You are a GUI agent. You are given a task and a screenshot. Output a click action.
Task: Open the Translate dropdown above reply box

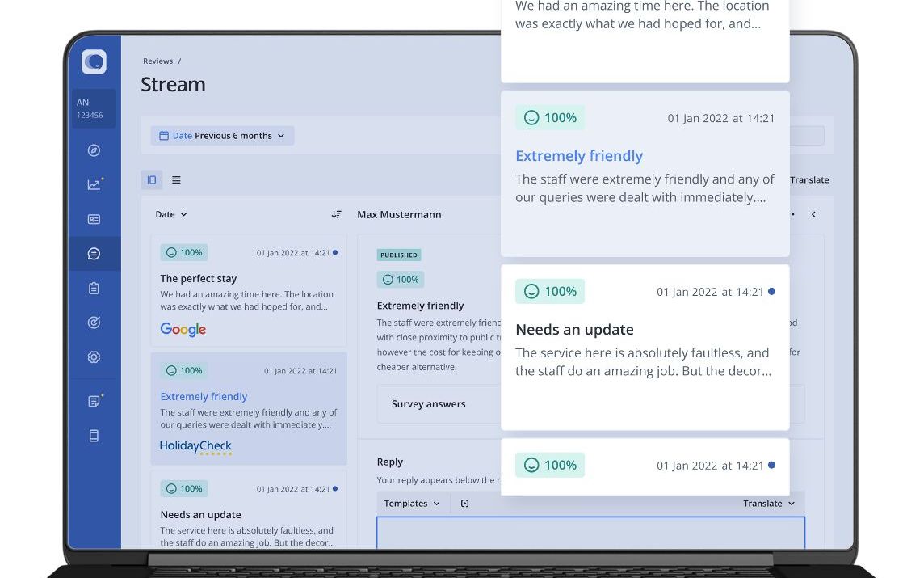[768, 503]
